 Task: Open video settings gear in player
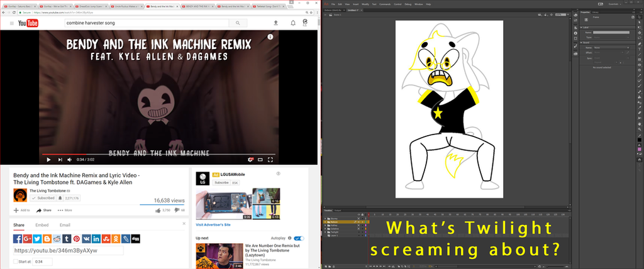251,160
